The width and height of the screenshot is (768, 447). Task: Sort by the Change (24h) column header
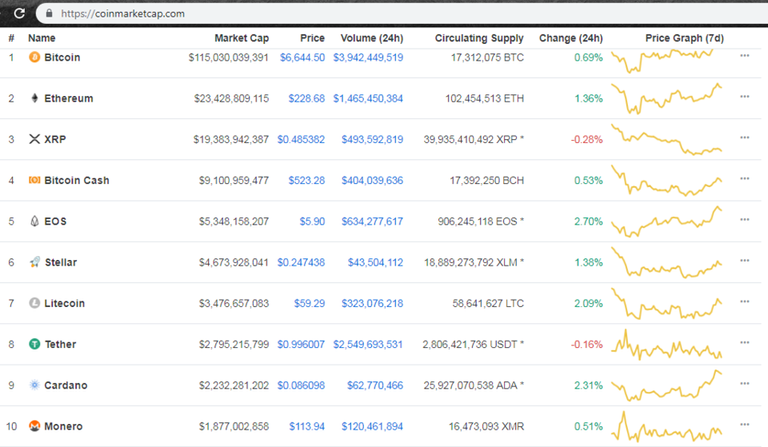click(571, 38)
